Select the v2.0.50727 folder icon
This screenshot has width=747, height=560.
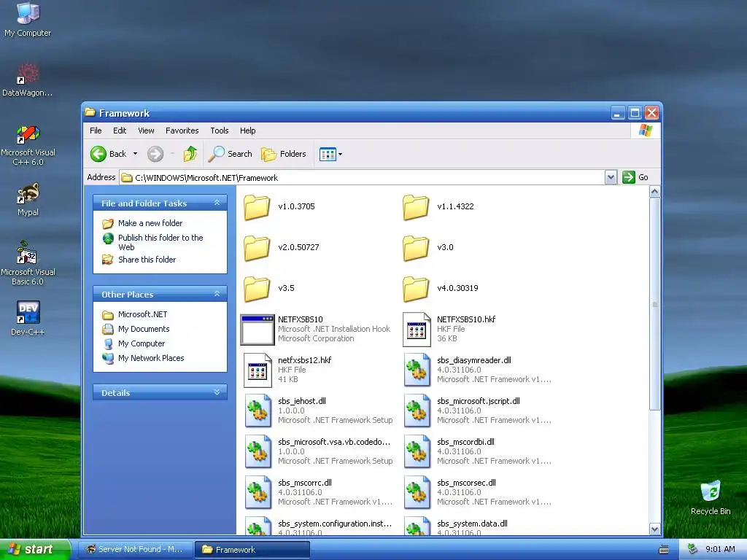[x=257, y=248]
